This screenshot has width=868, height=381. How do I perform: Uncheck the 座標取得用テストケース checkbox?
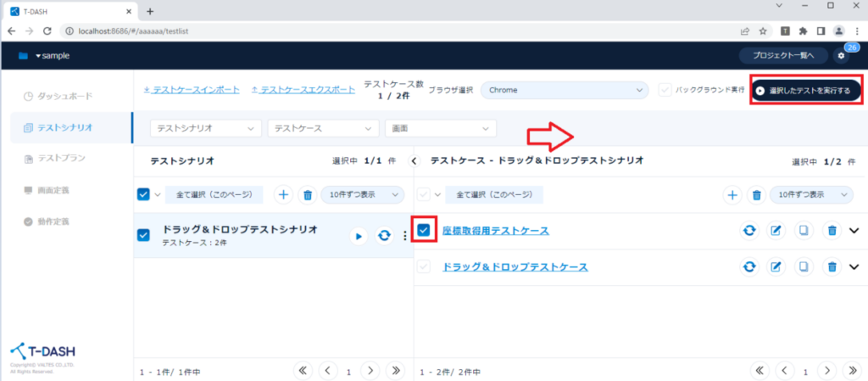[424, 230]
